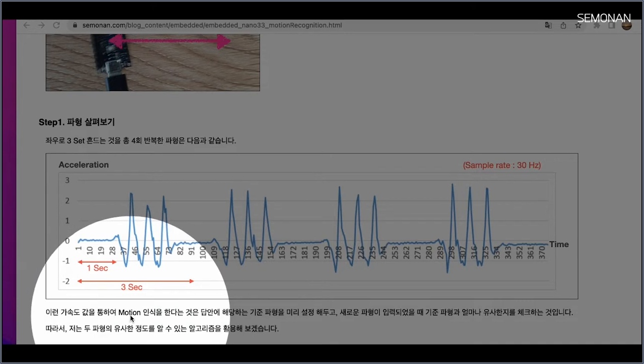Bookmark this page with the star icon
Image resolution: width=644 pixels, height=364 pixels.
click(x=578, y=25)
